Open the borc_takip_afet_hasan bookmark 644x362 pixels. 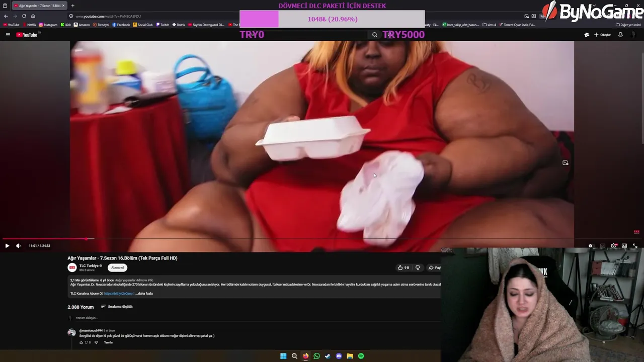(x=461, y=25)
